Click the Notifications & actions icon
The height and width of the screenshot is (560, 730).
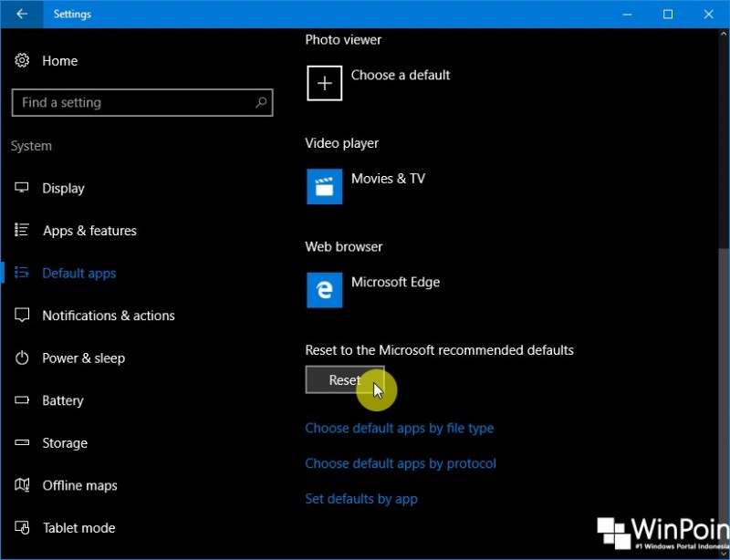21,316
